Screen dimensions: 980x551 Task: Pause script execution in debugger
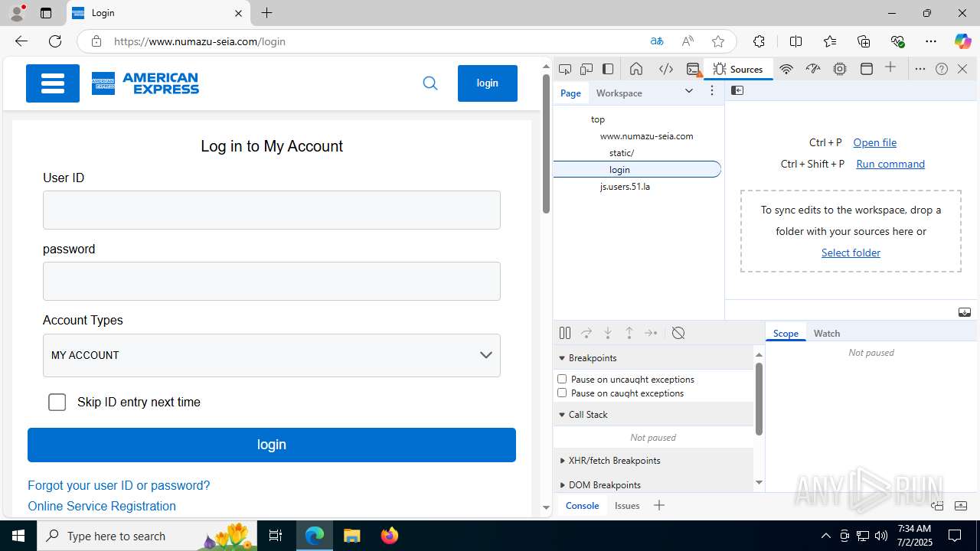tap(565, 333)
